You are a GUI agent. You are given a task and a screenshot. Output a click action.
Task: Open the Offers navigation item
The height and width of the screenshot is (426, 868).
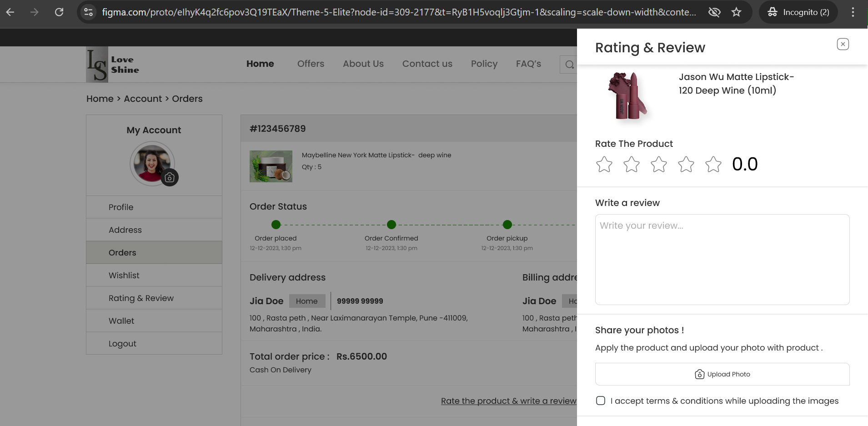(x=311, y=64)
